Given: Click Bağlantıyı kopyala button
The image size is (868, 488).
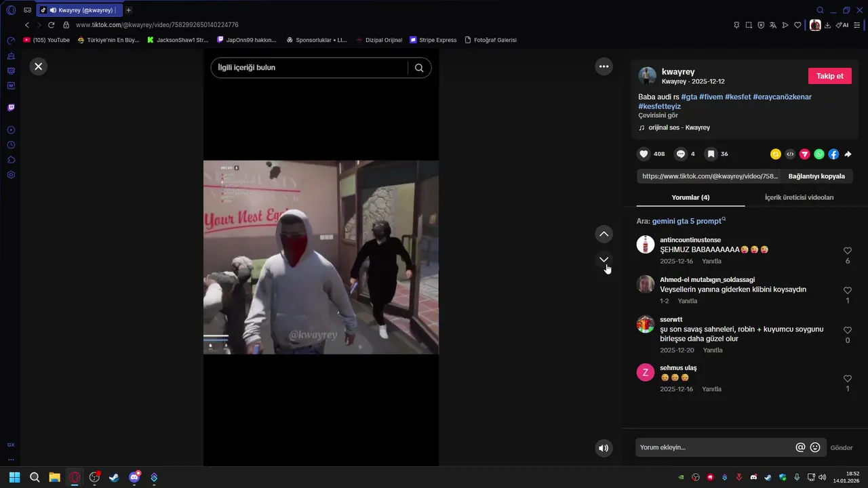Looking at the screenshot, I should click(x=816, y=176).
